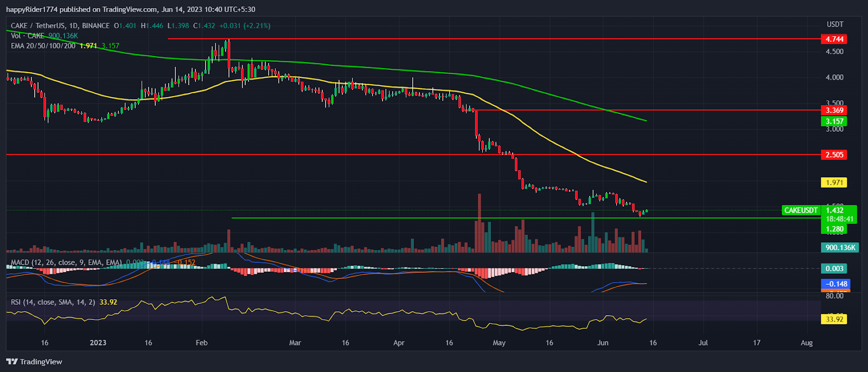Image resolution: width=868 pixels, height=372 pixels.
Task: Click the Feb date label on time axis
Action: pos(202,343)
